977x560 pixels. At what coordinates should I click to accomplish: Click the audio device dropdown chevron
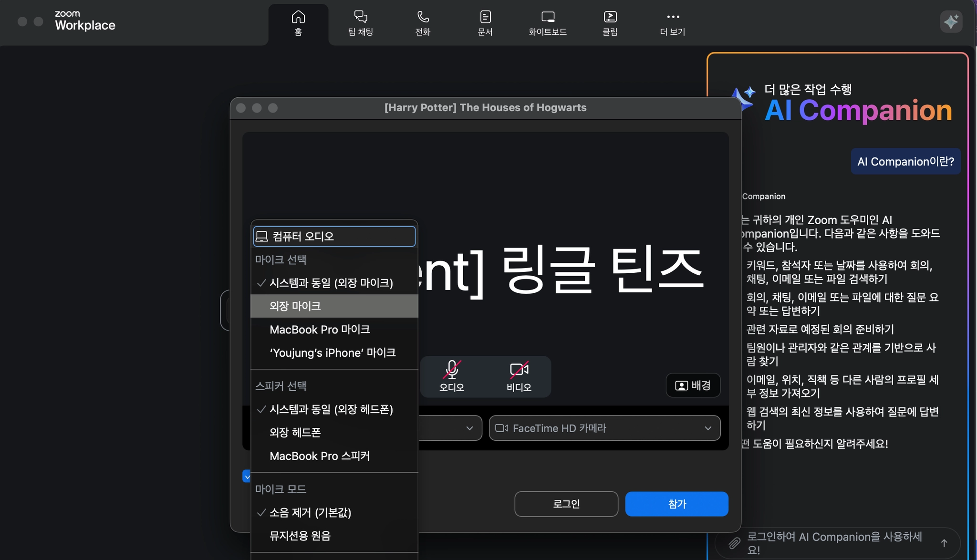tap(469, 428)
